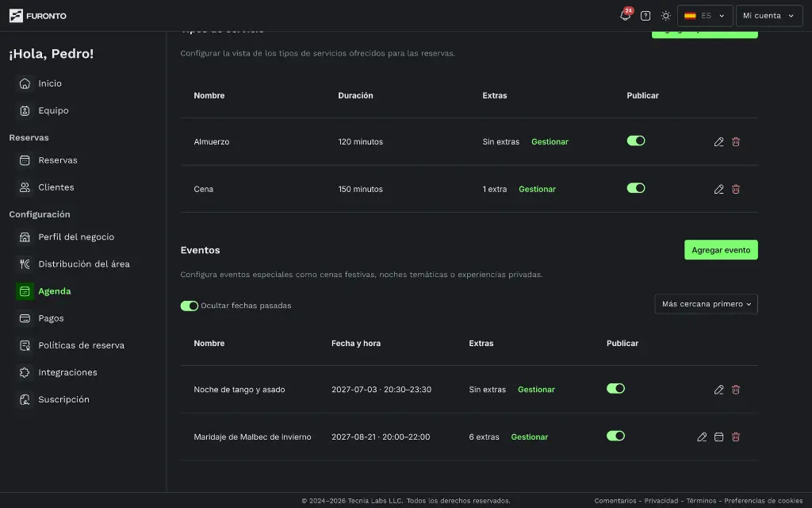Delete Maridaje de Malbec de invierno event

click(735, 437)
